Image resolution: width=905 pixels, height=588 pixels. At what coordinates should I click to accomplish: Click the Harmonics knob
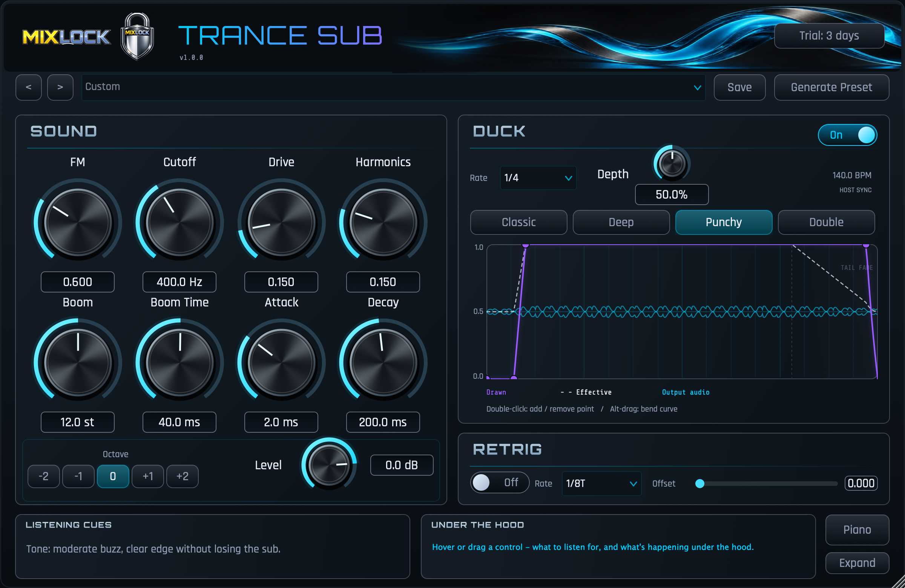[x=383, y=222]
